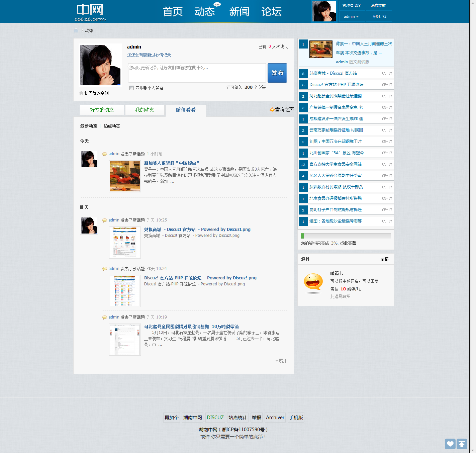Click the profile completion progress bar
This screenshot has width=476, height=453.
(x=346, y=236)
